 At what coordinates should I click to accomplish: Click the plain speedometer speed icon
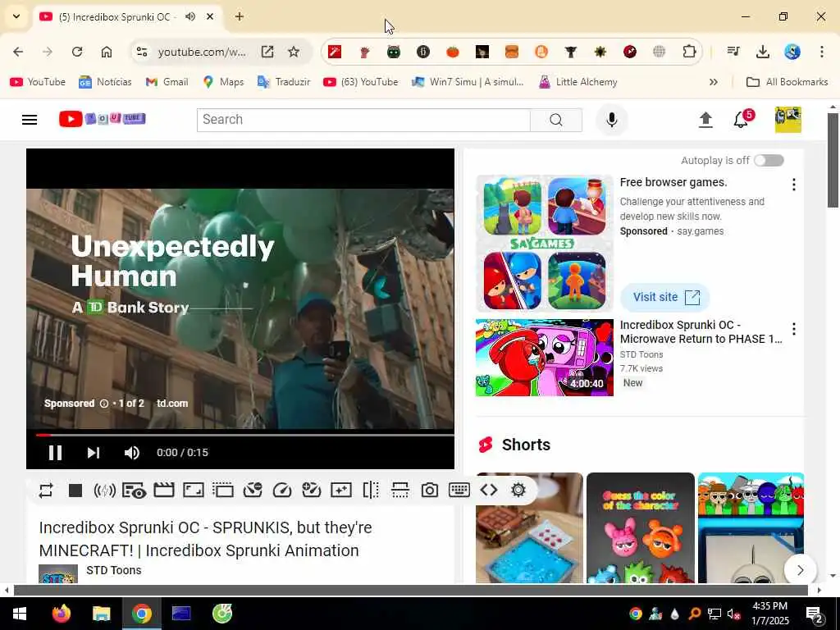(x=282, y=491)
